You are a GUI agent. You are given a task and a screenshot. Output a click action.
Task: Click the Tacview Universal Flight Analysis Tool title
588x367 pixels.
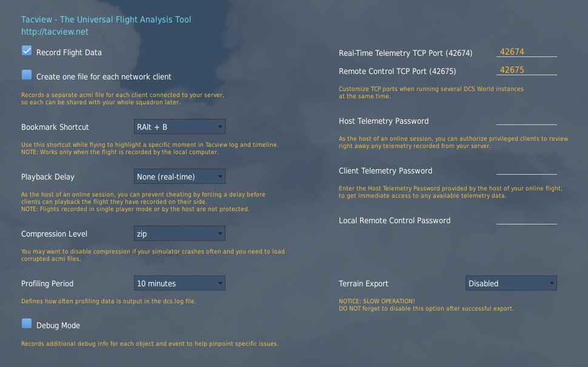pos(106,19)
